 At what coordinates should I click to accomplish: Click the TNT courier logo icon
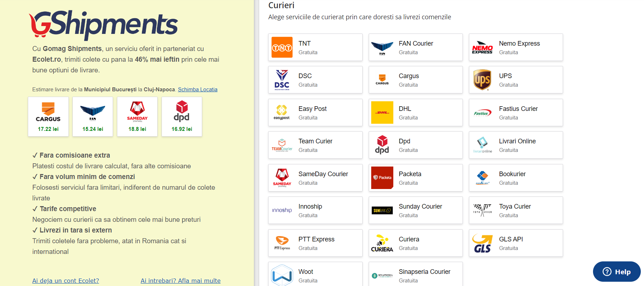[282, 47]
